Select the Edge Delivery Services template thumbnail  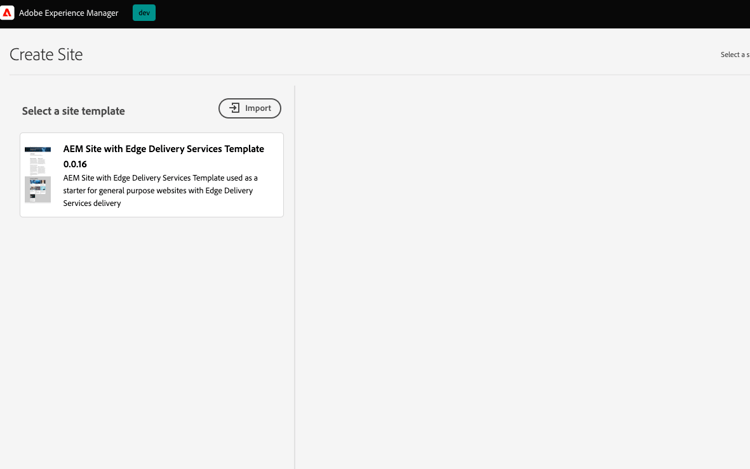click(x=38, y=175)
